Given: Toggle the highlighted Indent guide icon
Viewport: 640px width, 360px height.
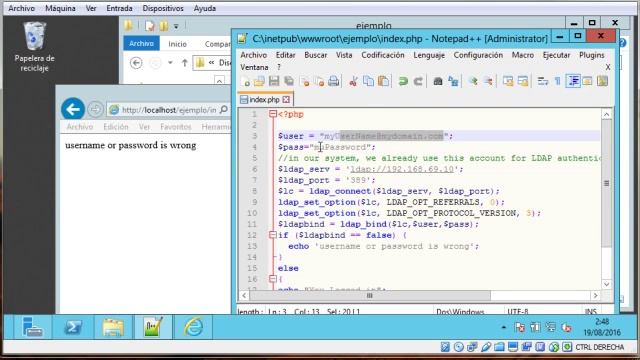Looking at the screenshot, I should [x=573, y=81].
